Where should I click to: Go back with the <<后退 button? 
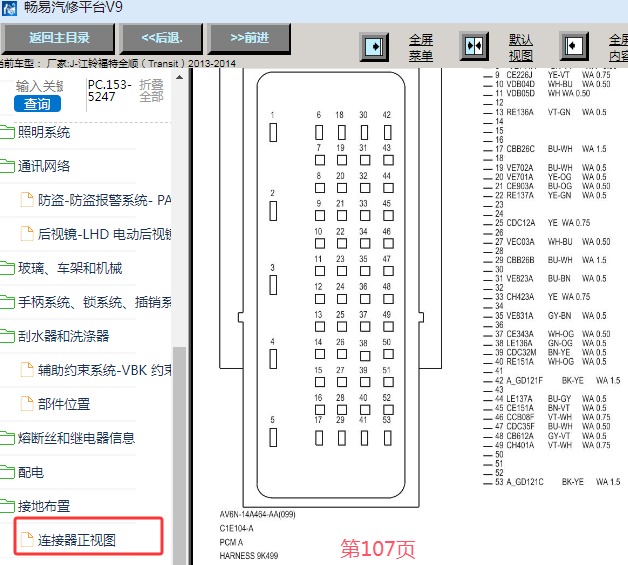161,38
